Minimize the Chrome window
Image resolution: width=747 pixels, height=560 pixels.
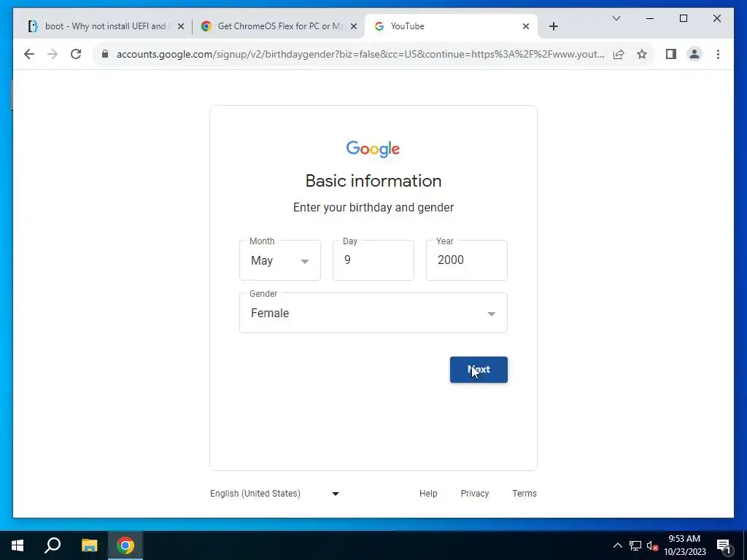click(x=650, y=18)
